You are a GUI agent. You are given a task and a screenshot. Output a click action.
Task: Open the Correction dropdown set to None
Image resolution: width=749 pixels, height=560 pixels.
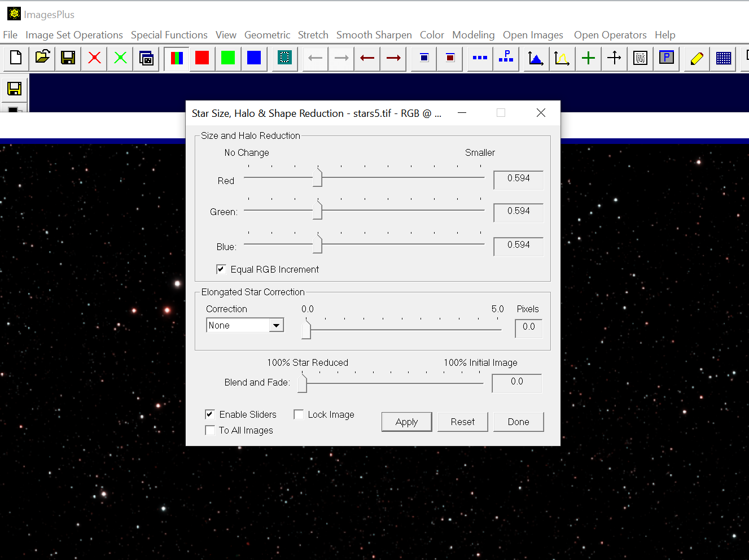(245, 325)
